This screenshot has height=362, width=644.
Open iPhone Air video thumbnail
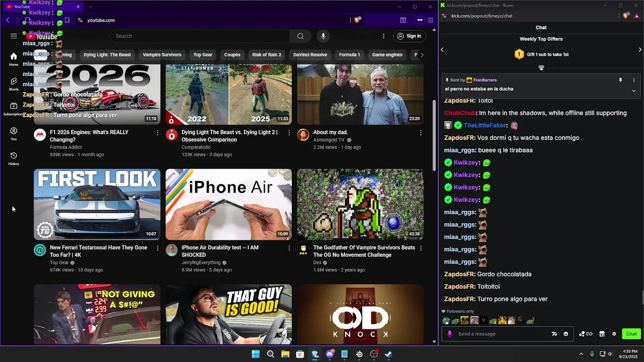228,205
